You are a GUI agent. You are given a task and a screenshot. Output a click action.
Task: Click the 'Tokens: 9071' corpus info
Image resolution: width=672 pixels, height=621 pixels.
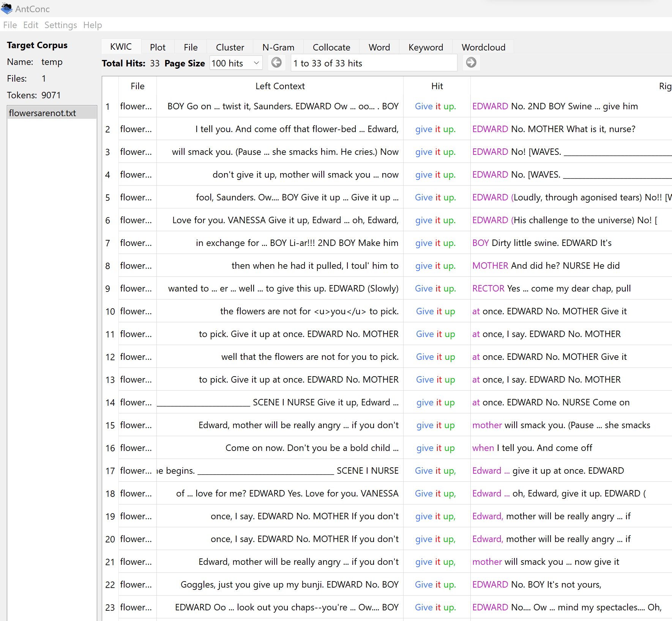pyautogui.click(x=34, y=95)
